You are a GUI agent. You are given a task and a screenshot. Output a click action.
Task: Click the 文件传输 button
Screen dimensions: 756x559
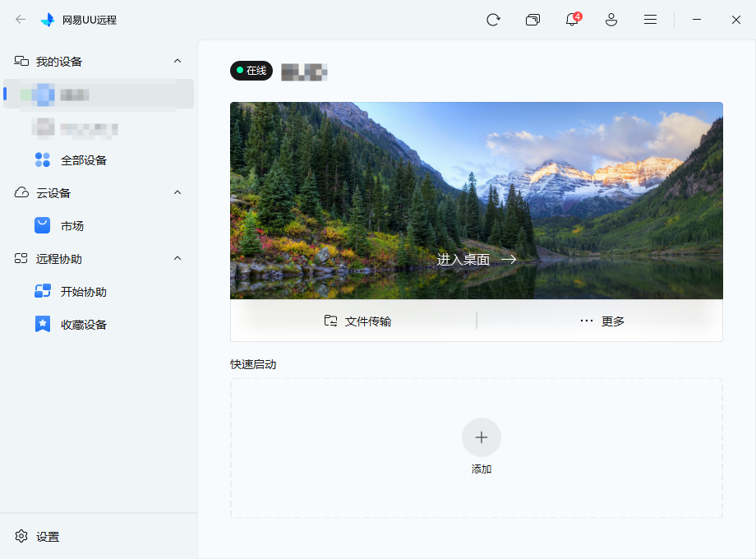(x=357, y=321)
